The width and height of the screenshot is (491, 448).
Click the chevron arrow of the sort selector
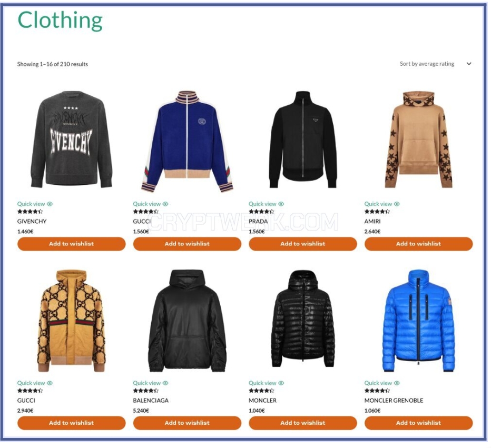click(x=469, y=64)
